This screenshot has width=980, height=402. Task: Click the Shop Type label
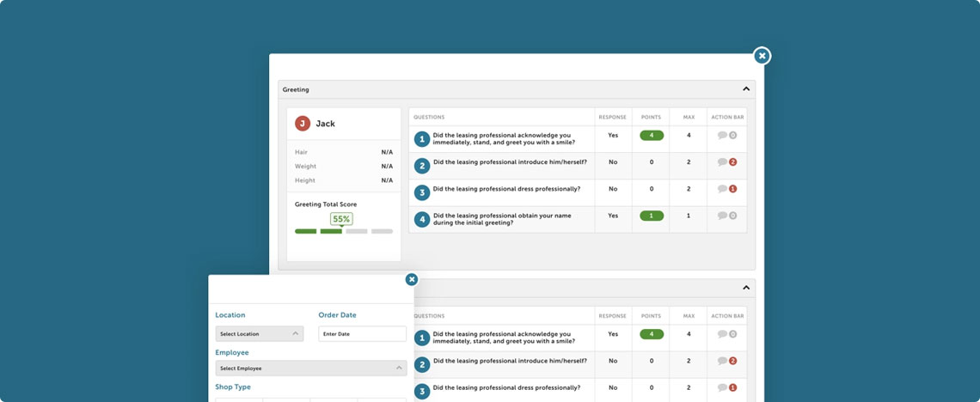click(x=233, y=387)
